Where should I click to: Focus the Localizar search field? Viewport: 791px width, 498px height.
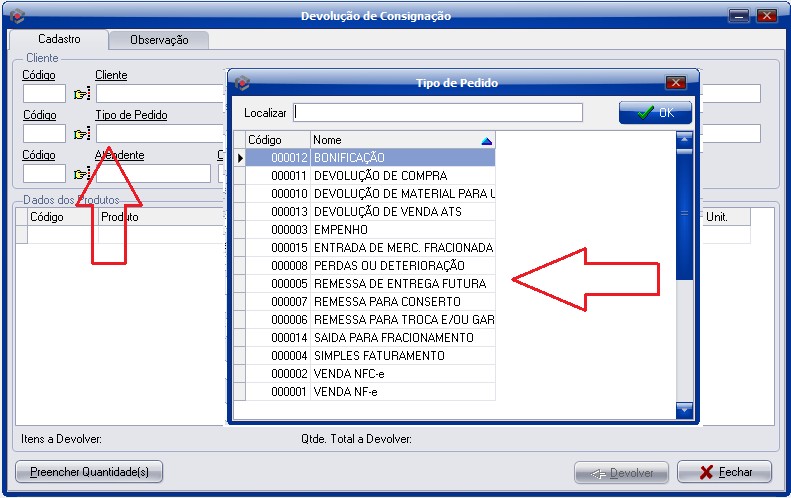coord(438,113)
